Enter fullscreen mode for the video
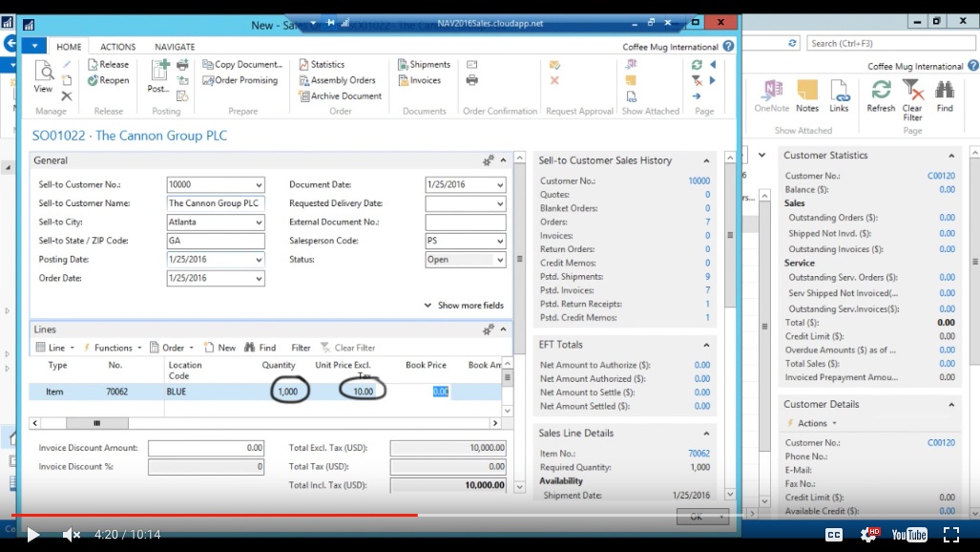Image resolution: width=980 pixels, height=552 pixels. pyautogui.click(x=950, y=535)
